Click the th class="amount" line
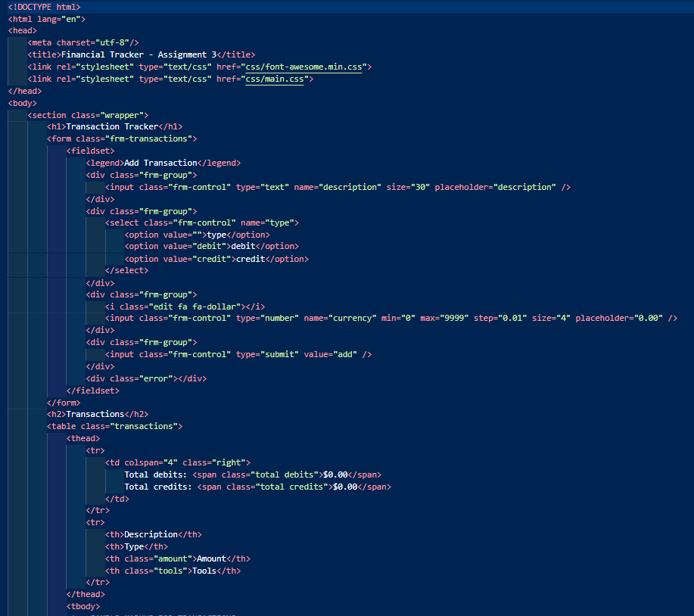The height and width of the screenshot is (616, 694). [178, 559]
